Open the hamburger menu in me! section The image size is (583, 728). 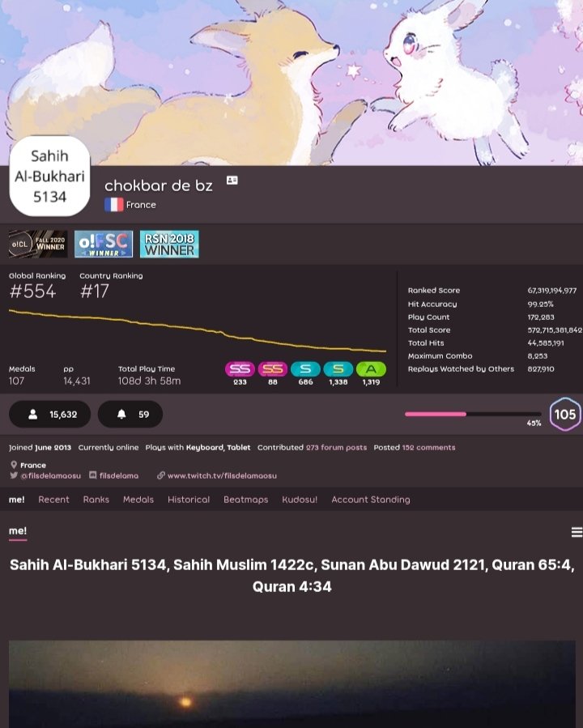[577, 532]
